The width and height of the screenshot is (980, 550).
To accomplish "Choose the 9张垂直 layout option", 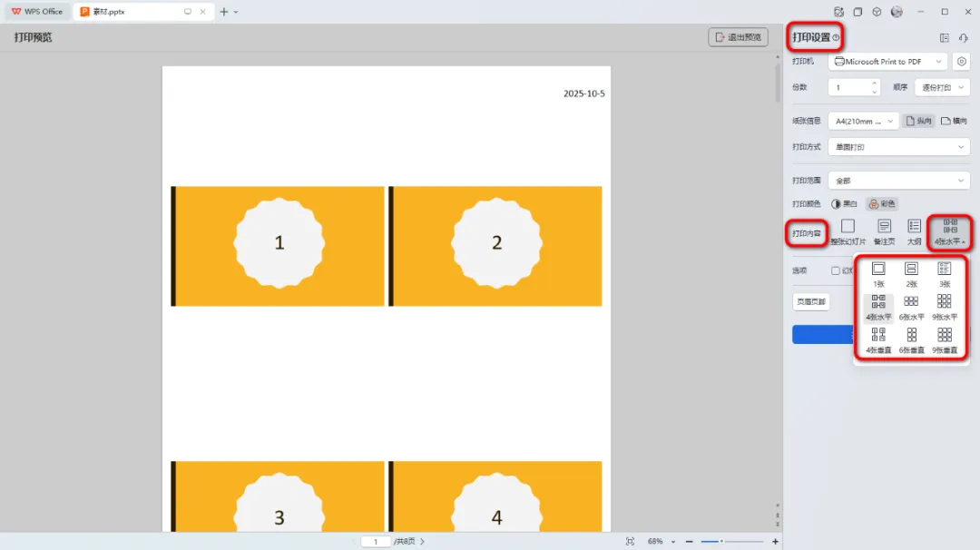I will [945, 340].
